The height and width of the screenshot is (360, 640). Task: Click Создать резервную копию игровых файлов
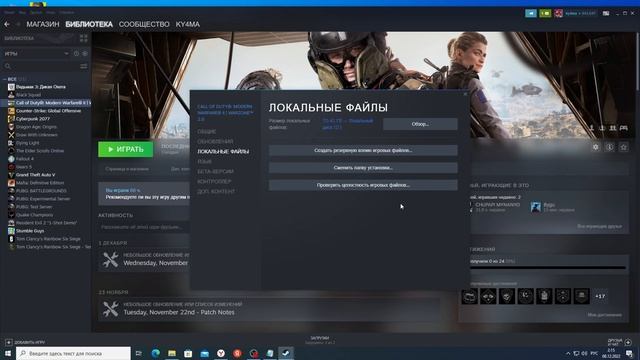pyautogui.click(x=363, y=150)
